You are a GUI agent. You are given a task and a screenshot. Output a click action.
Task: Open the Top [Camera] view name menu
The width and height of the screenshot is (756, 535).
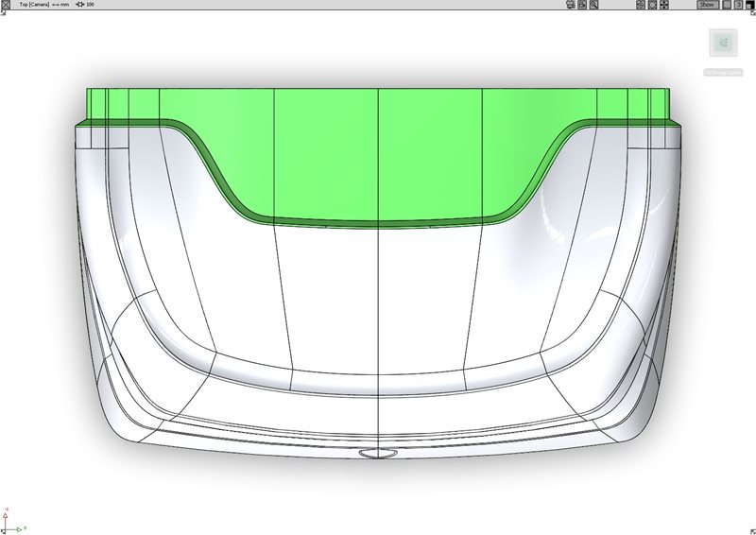click(36, 5)
